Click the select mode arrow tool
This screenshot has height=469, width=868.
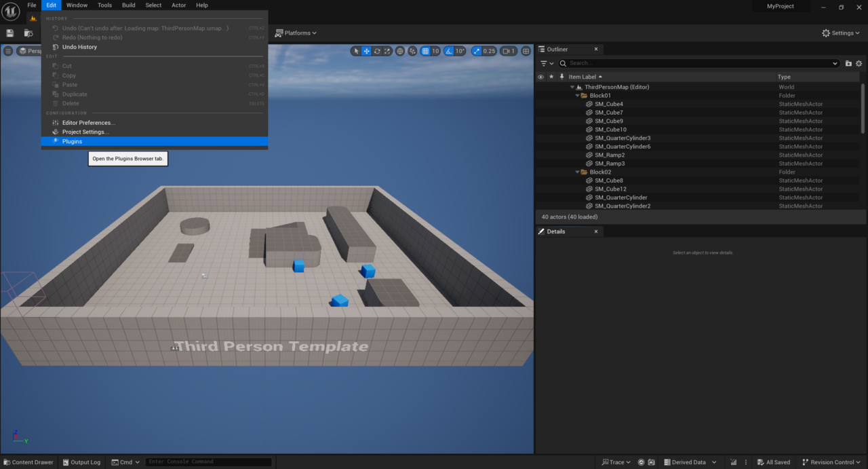(357, 51)
